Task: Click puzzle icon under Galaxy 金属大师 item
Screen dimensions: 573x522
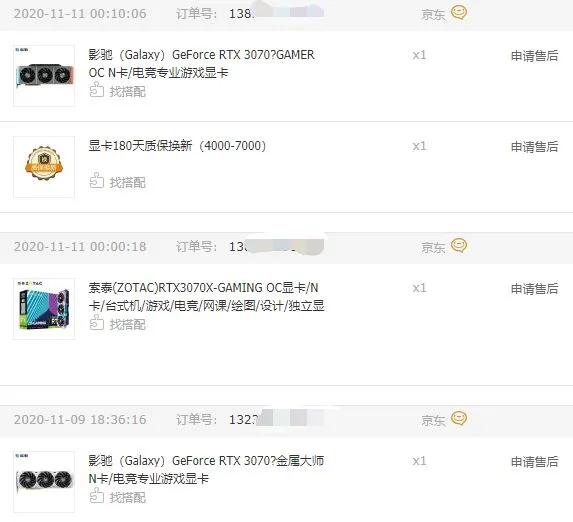Action: pos(96,496)
